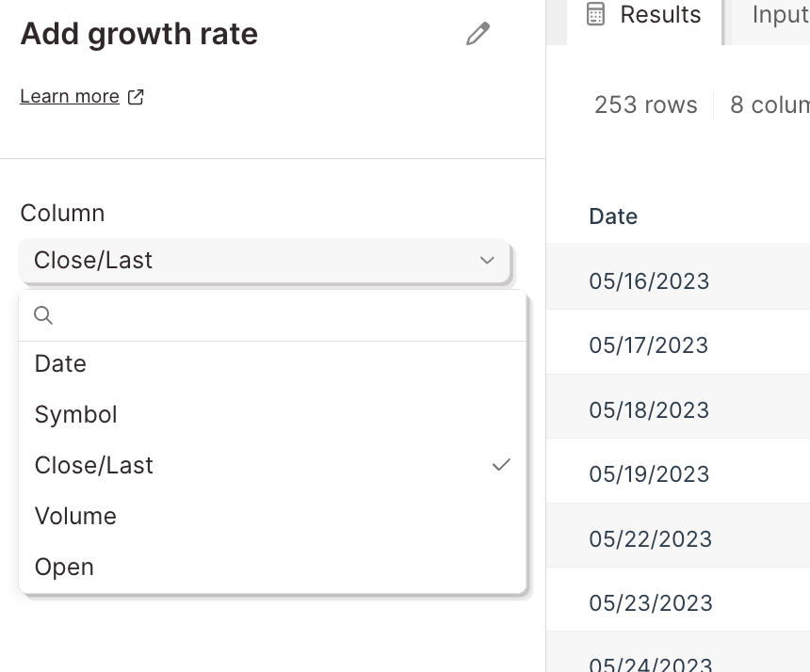Select the 05/16/2023 date cell
The width and height of the screenshot is (810, 672).
click(649, 281)
